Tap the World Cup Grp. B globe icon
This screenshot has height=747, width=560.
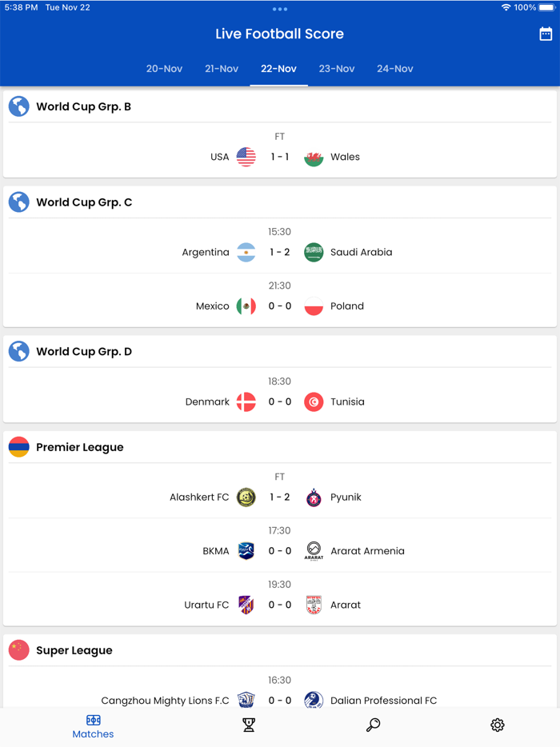point(18,106)
